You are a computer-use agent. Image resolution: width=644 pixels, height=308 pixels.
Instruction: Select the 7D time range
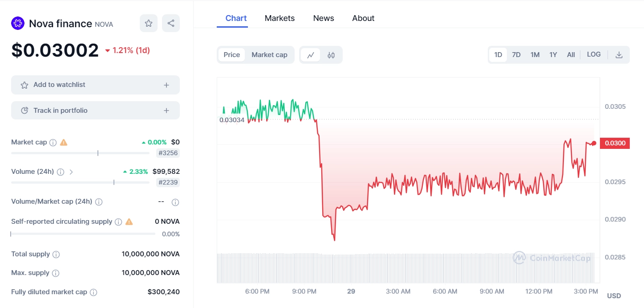click(x=516, y=55)
